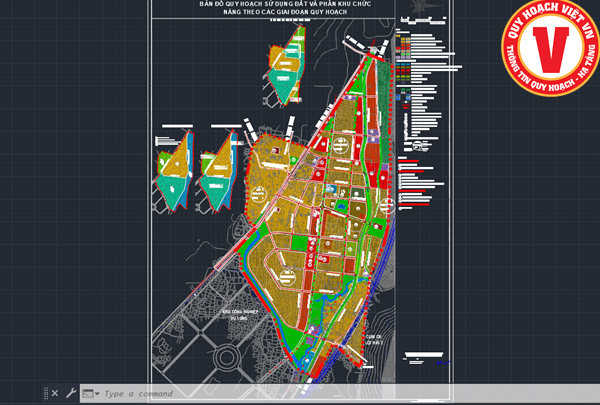This screenshot has width=600, height=405.
Task: Click the recent commands icon
Action: [88, 393]
